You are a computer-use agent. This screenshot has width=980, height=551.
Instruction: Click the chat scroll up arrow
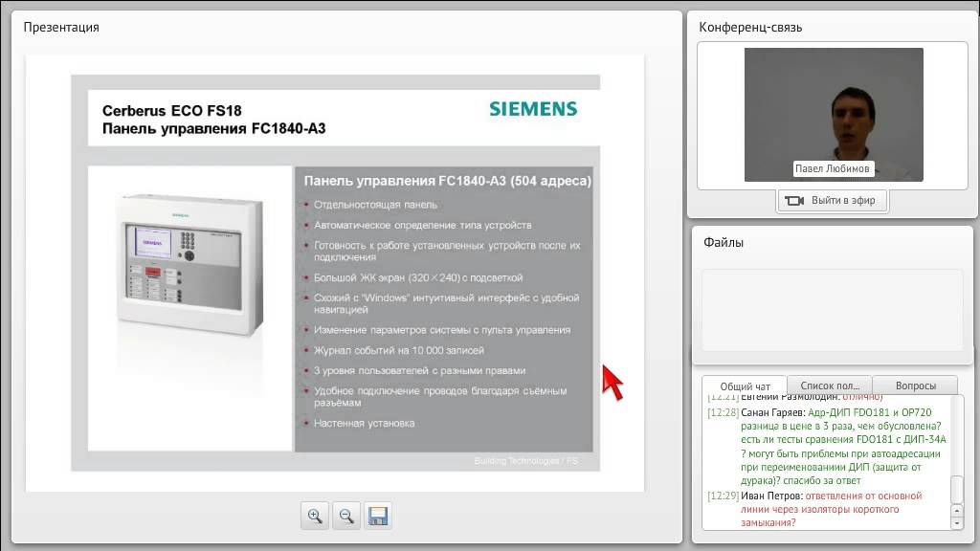coord(957,511)
